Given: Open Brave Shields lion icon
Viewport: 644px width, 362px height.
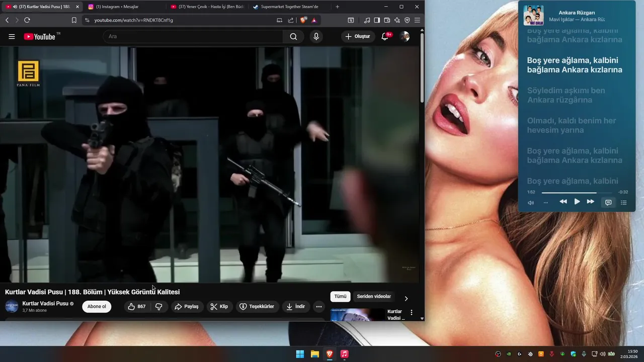Looking at the screenshot, I should point(303,20).
